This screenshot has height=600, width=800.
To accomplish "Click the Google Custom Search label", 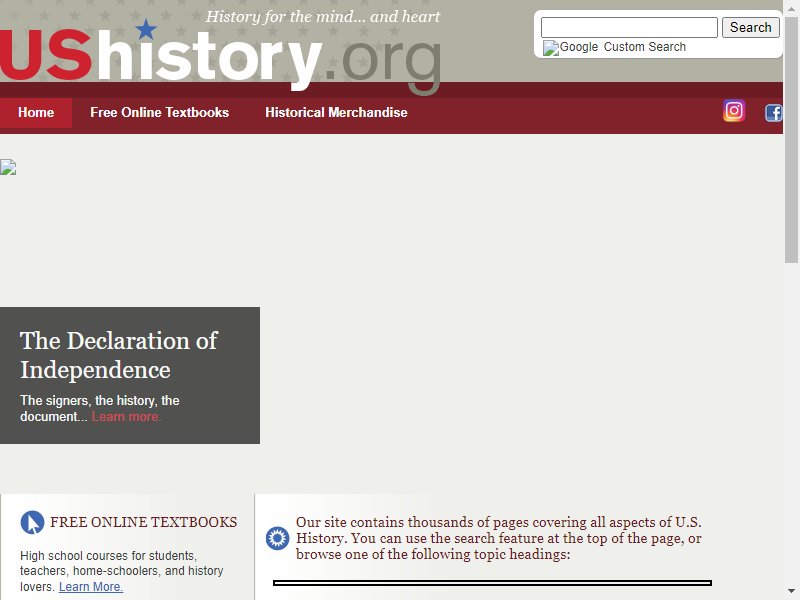I will [622, 47].
